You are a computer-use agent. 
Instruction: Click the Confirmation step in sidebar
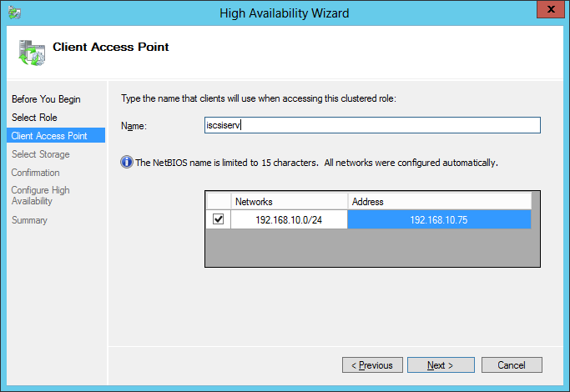coord(35,173)
